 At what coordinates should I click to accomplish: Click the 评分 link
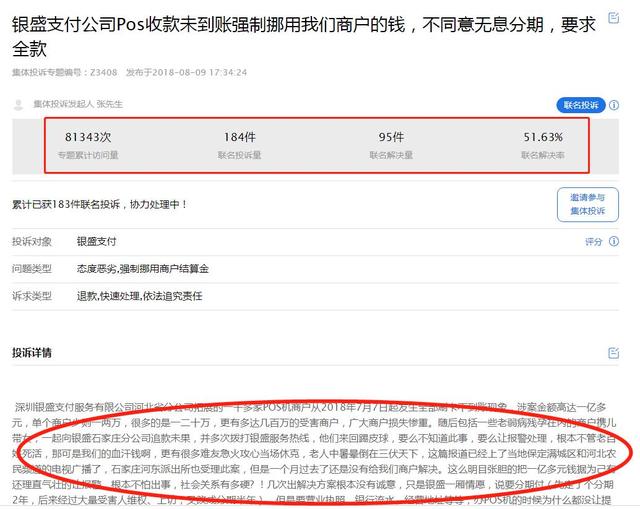click(x=593, y=242)
